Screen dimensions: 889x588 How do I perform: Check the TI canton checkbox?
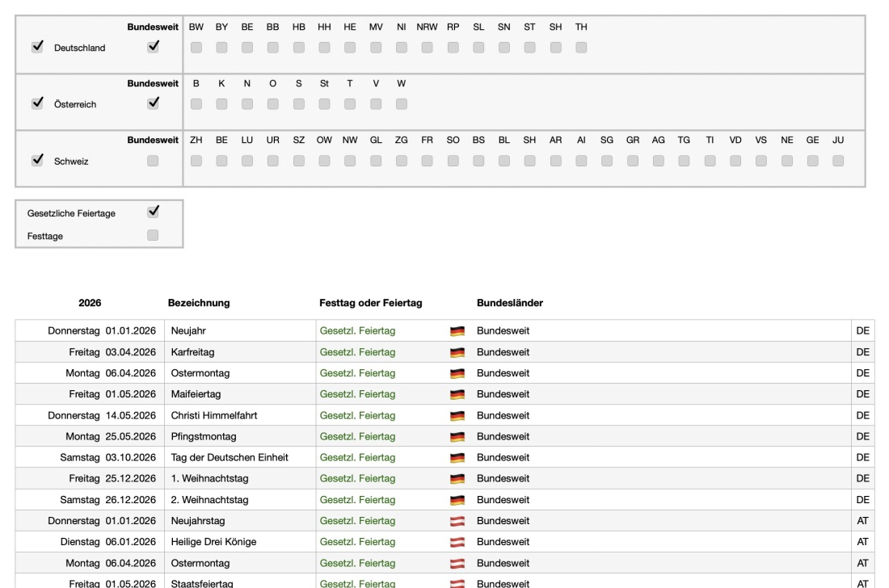click(x=710, y=161)
